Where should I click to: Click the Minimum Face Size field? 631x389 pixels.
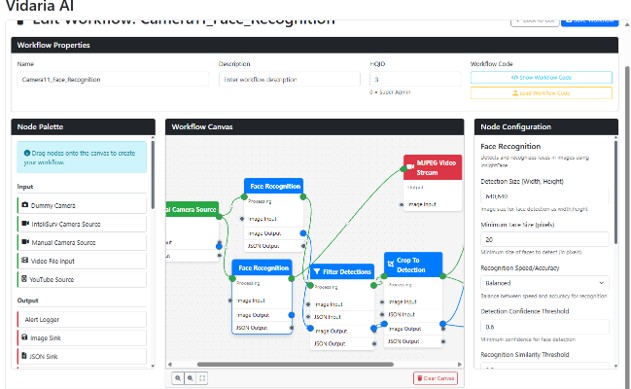[x=544, y=239]
